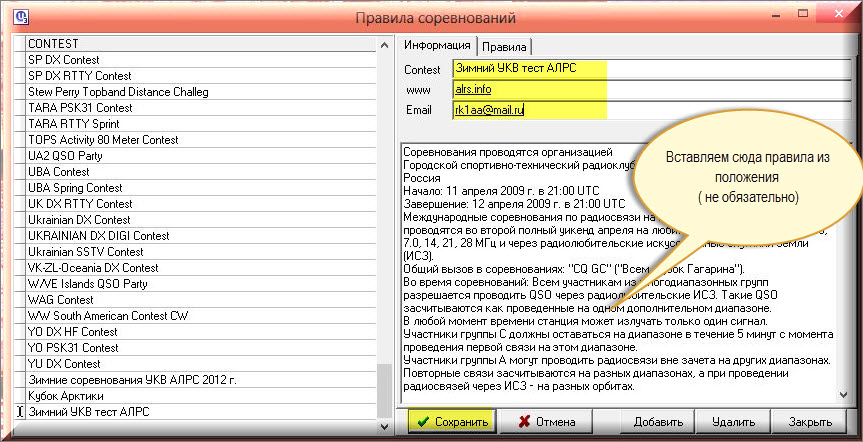
Task: Click the contest list scrollbar down arrow
Action: (x=386, y=427)
